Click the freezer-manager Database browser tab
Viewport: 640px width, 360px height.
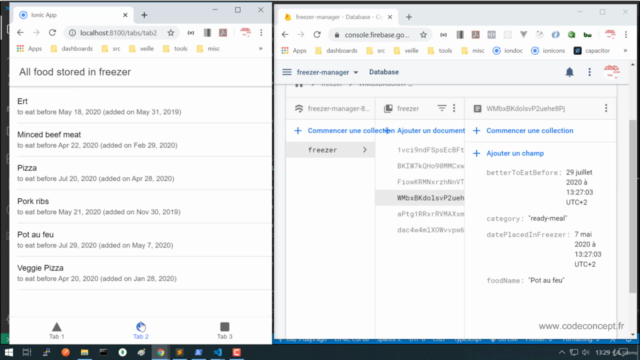339,17
